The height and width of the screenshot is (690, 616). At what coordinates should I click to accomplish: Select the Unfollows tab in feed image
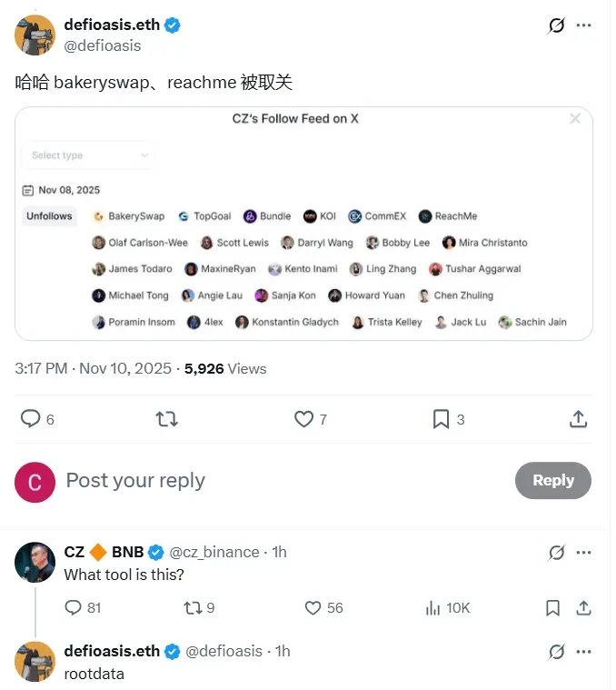point(49,216)
